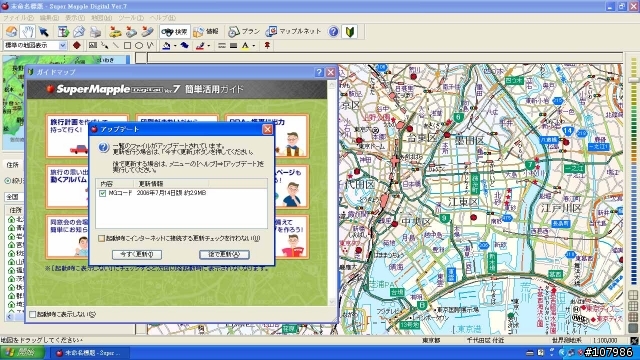Screen dimensions: 640x360
Task: Click the 後で更新 update later button
Action: (224, 254)
